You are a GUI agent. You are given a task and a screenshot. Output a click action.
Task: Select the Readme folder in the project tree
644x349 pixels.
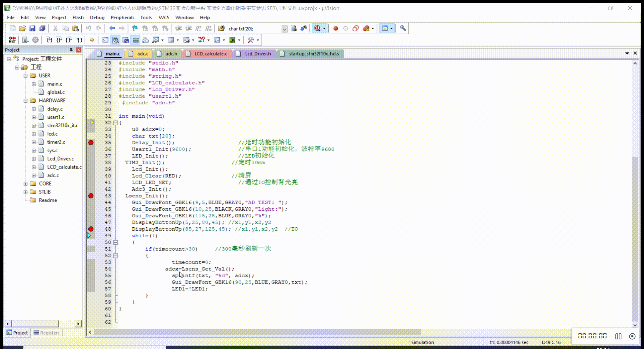click(48, 200)
